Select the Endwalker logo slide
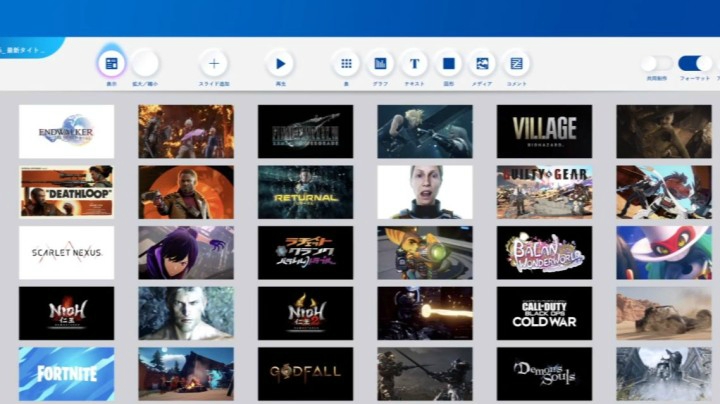720x404 pixels. tap(67, 131)
